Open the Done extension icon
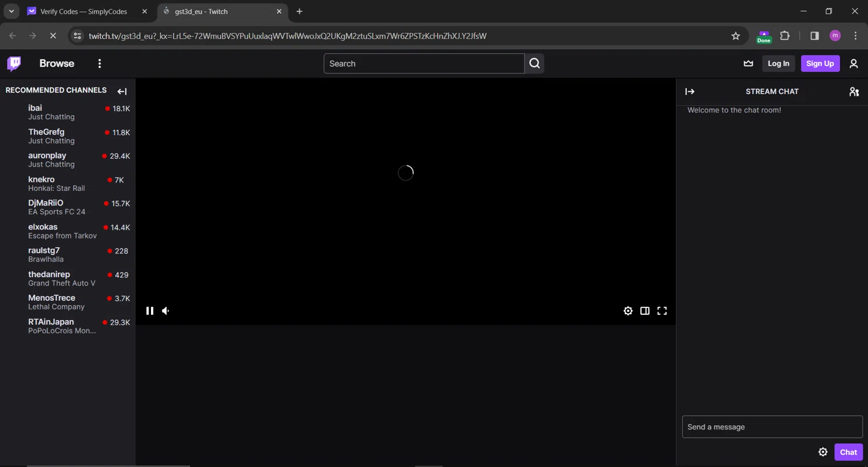This screenshot has height=467, width=868. tap(764, 36)
